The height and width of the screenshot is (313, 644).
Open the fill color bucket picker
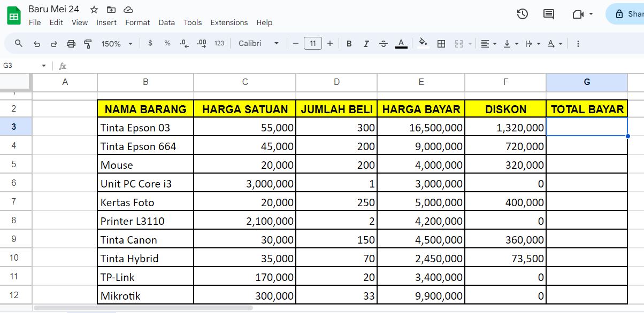click(423, 43)
